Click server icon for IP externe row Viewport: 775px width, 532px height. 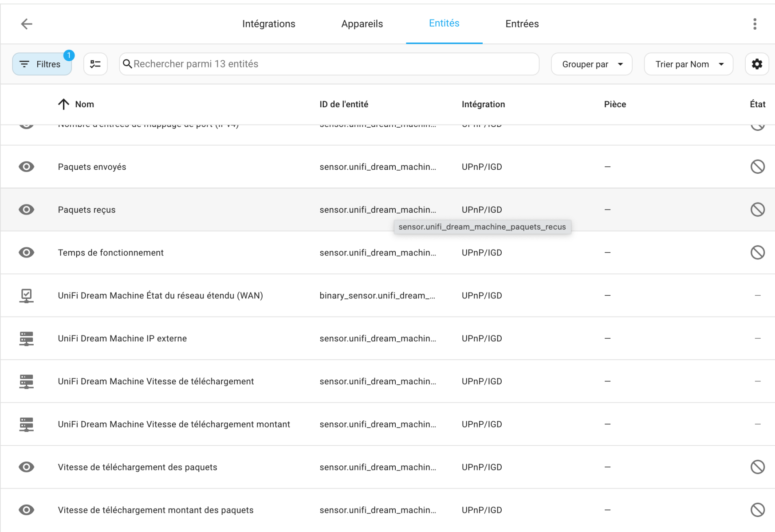(27, 339)
